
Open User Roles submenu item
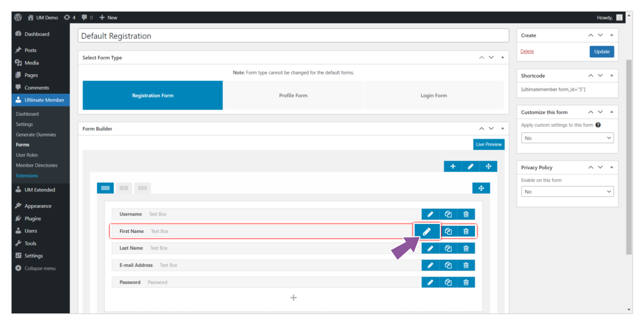pyautogui.click(x=27, y=155)
